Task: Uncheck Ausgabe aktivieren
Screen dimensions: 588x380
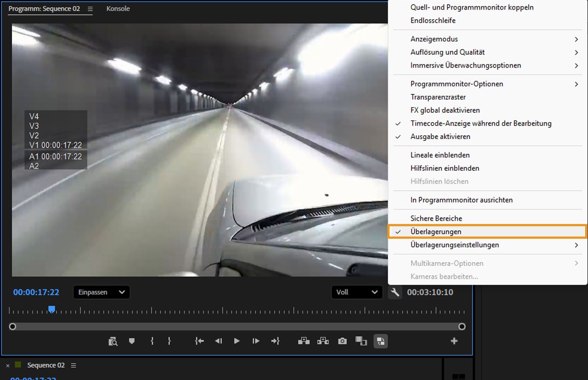Action: (440, 136)
